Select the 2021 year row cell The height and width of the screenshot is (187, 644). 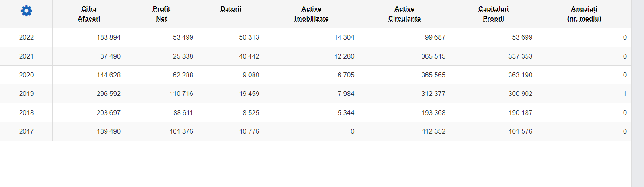[x=26, y=56]
